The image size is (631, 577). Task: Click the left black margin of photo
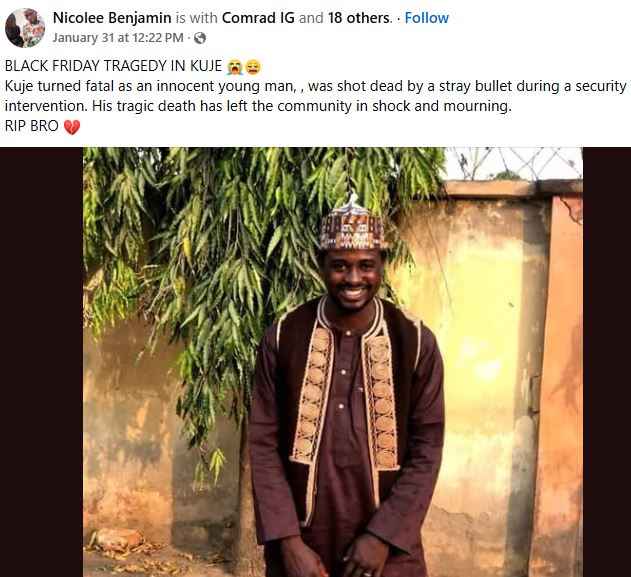(x=41, y=362)
